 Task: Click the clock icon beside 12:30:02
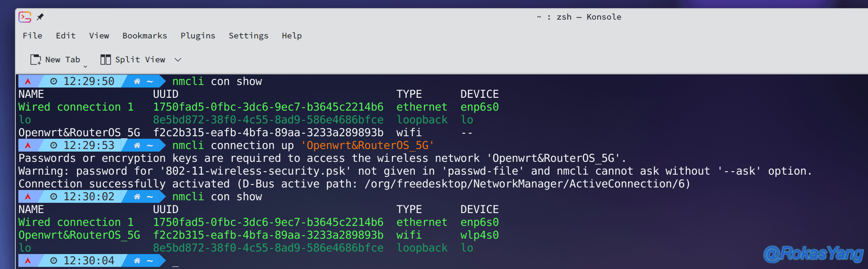(x=54, y=196)
